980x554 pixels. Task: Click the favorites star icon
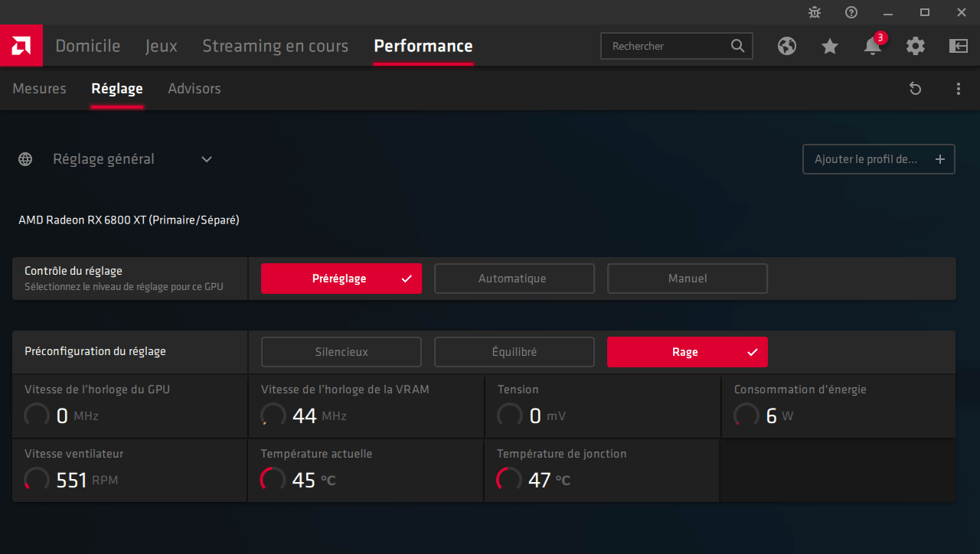830,46
